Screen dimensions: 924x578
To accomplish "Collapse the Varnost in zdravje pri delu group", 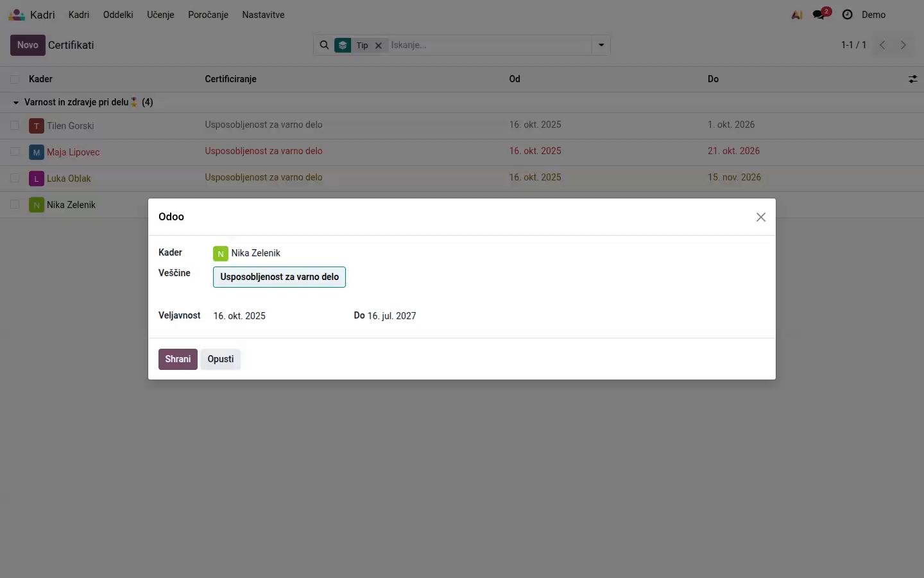I will coord(16,102).
